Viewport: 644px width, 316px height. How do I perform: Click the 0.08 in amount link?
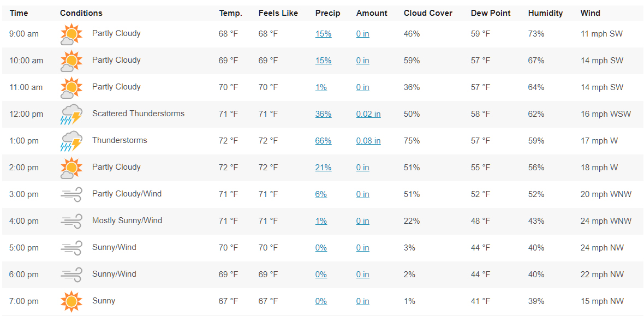(368, 141)
